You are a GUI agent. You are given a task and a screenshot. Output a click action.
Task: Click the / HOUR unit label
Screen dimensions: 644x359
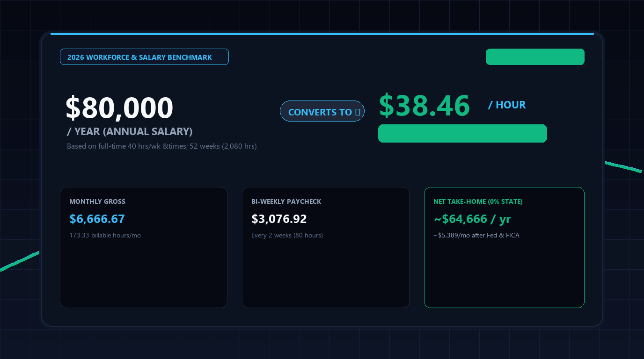coord(507,105)
